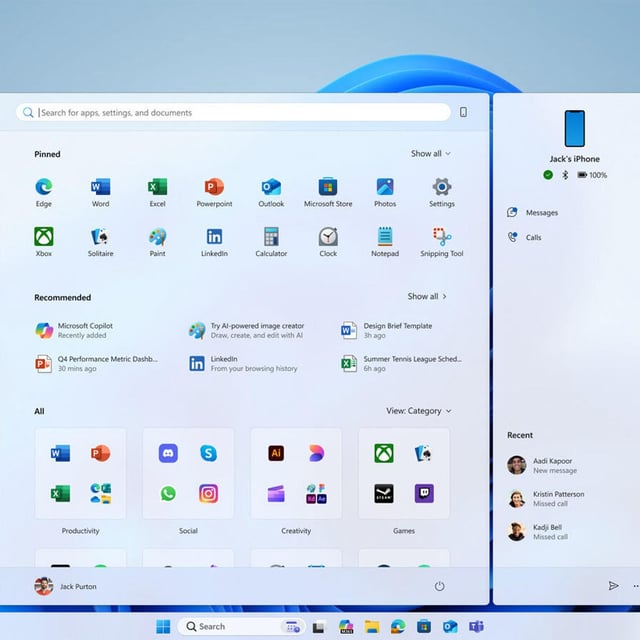Image resolution: width=640 pixels, height=640 pixels.
Task: Launch WhatsApp from the Social folder
Action: coord(168,493)
